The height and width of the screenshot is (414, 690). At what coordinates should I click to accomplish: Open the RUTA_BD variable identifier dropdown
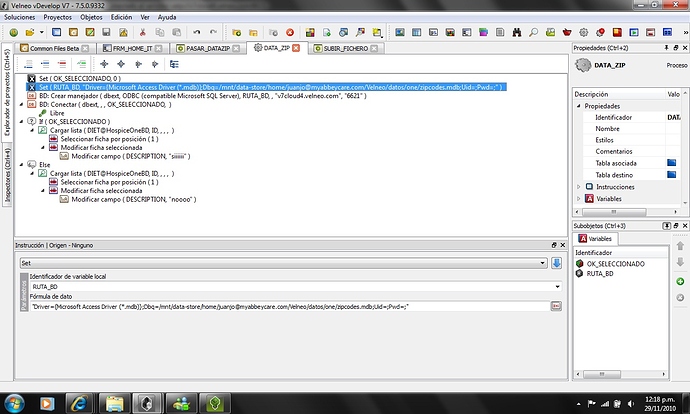click(558, 286)
